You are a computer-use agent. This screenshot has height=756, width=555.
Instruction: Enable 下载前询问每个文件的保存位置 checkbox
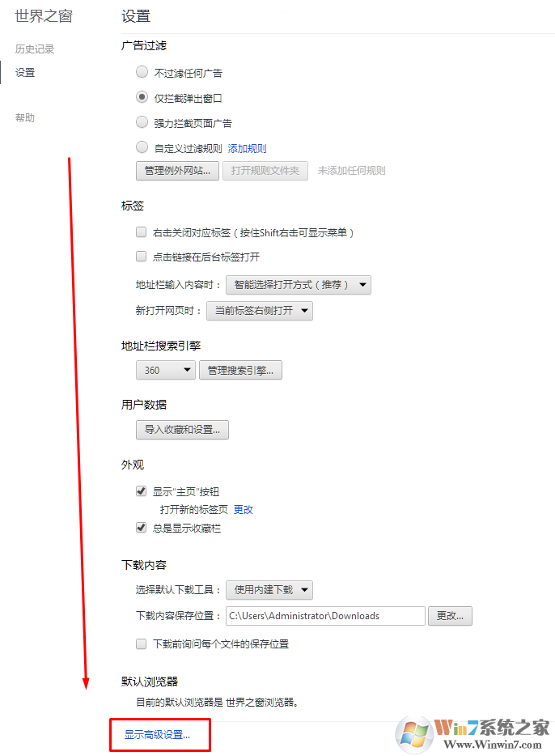(x=141, y=643)
